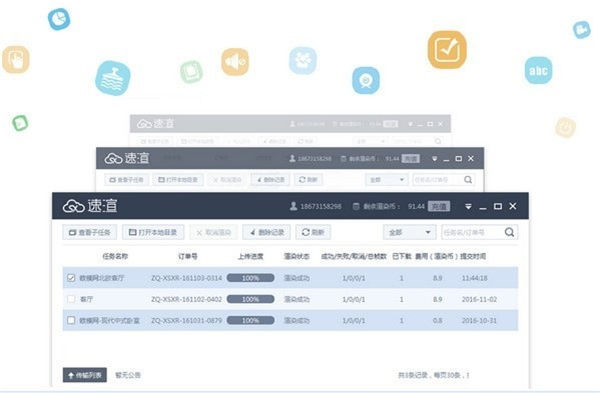This screenshot has width=600, height=393.
Task: Select order number ZQ-XSXR-161102-0402
Action: (187, 299)
